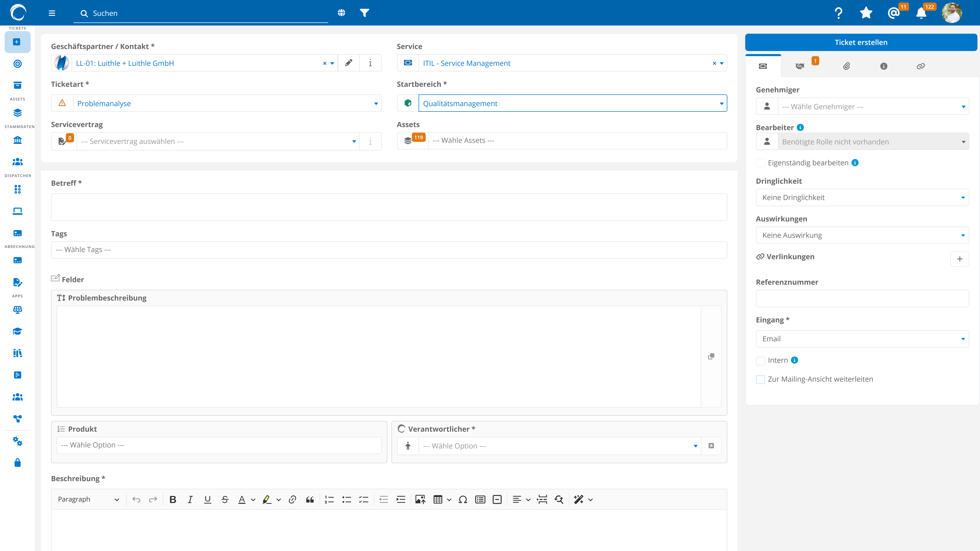Click into the Betreff input field
Viewport: 980px width, 551px height.
pyautogui.click(x=389, y=207)
